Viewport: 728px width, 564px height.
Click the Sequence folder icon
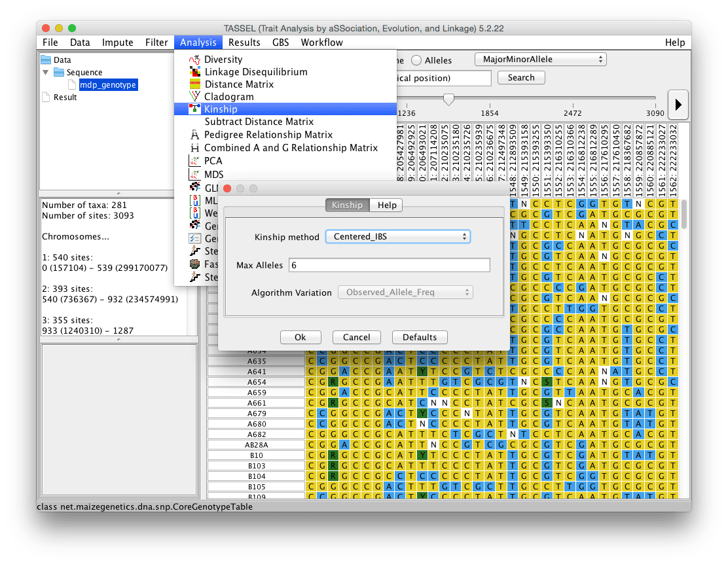(59, 73)
